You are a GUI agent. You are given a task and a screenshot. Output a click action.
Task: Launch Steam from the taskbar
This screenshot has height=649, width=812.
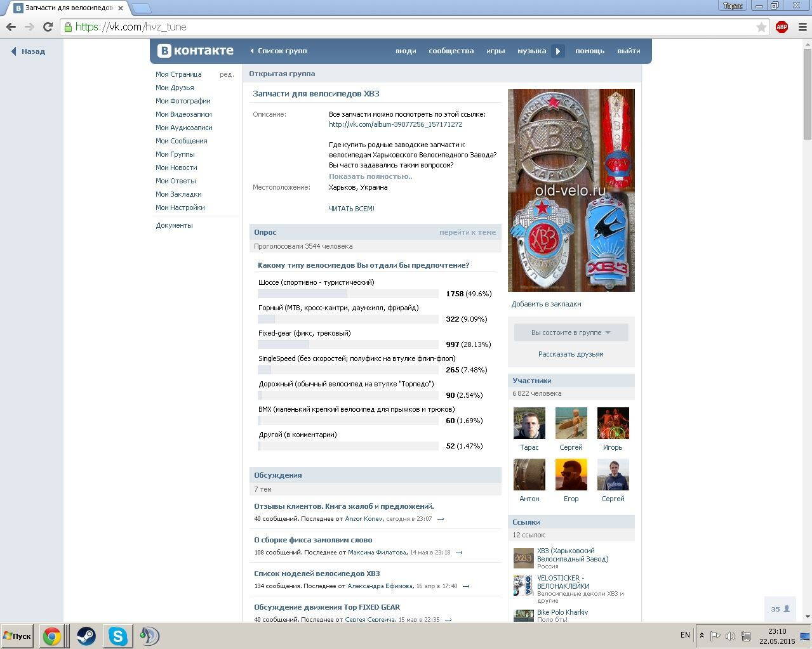click(86, 636)
